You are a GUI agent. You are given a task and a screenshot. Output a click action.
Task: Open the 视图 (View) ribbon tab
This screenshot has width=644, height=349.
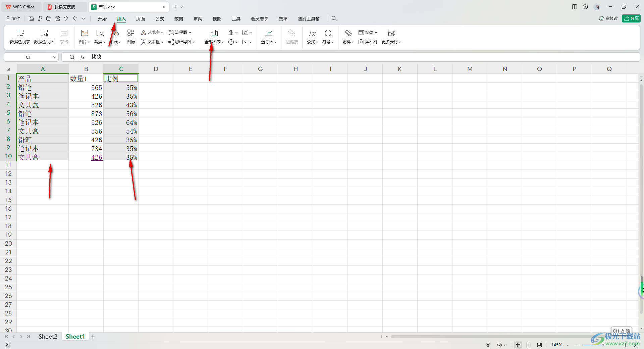coord(217,19)
